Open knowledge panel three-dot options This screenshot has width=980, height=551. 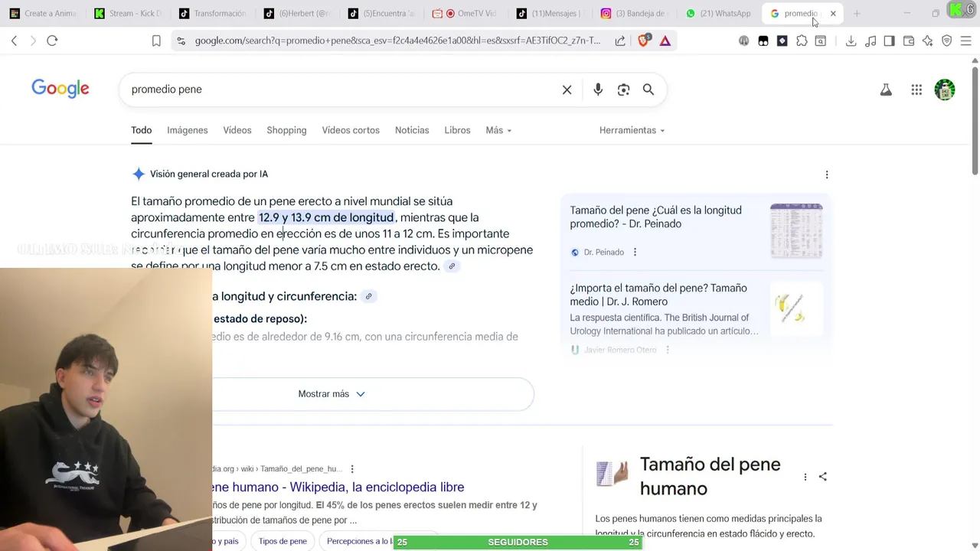tap(805, 477)
